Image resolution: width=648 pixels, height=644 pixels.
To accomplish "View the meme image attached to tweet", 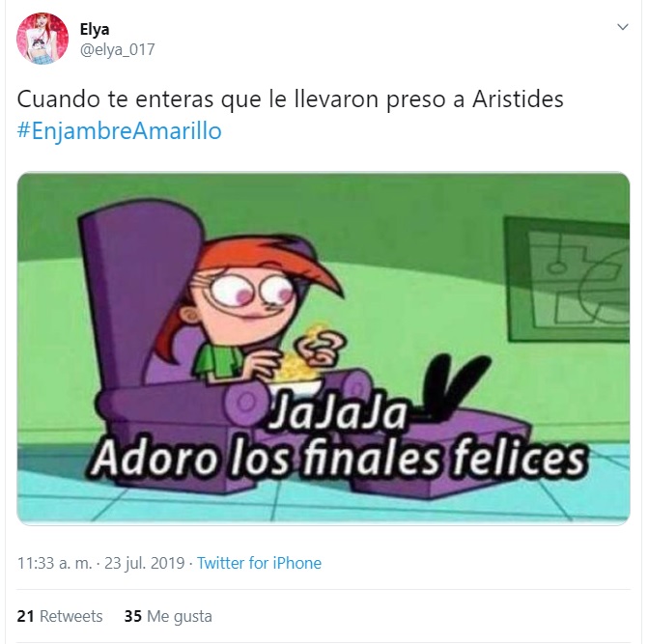I will (324, 349).
